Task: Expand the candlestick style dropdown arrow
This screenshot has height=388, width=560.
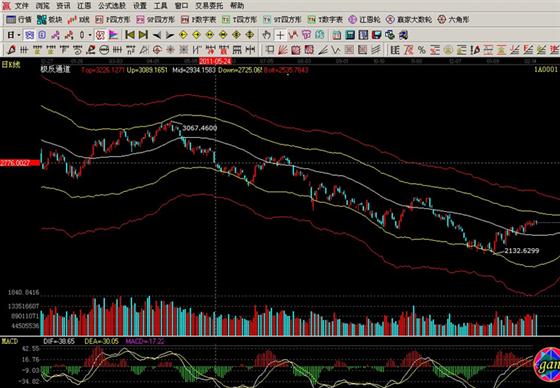Action: (x=90, y=35)
